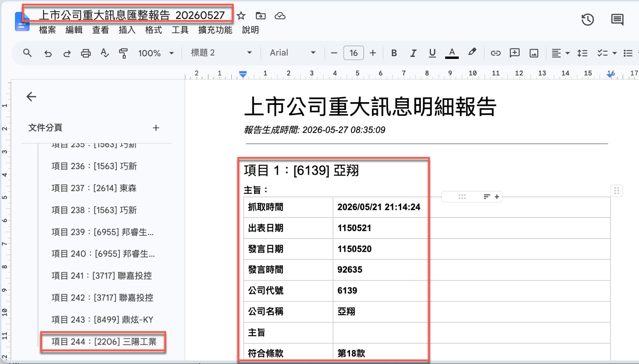Open the 查看 menu
Viewport: 639px width, 364px height.
point(100,30)
